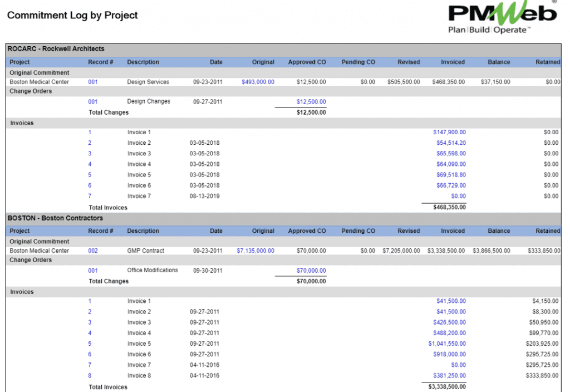Click the Design Services description

[148, 82]
